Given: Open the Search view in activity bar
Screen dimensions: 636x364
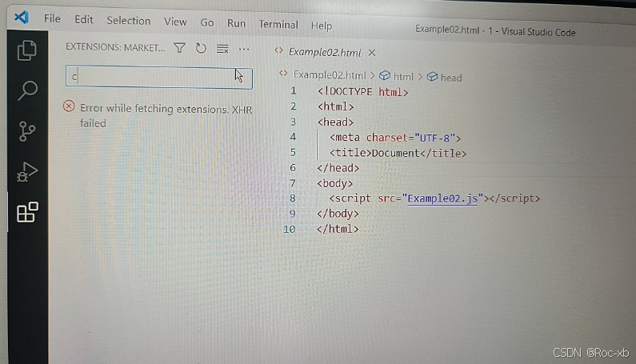Looking at the screenshot, I should (x=27, y=90).
